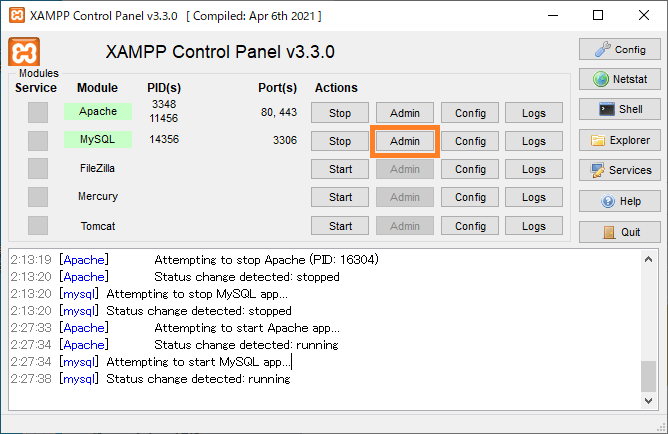Start the FileZilla module
668x434 pixels.
click(340, 169)
